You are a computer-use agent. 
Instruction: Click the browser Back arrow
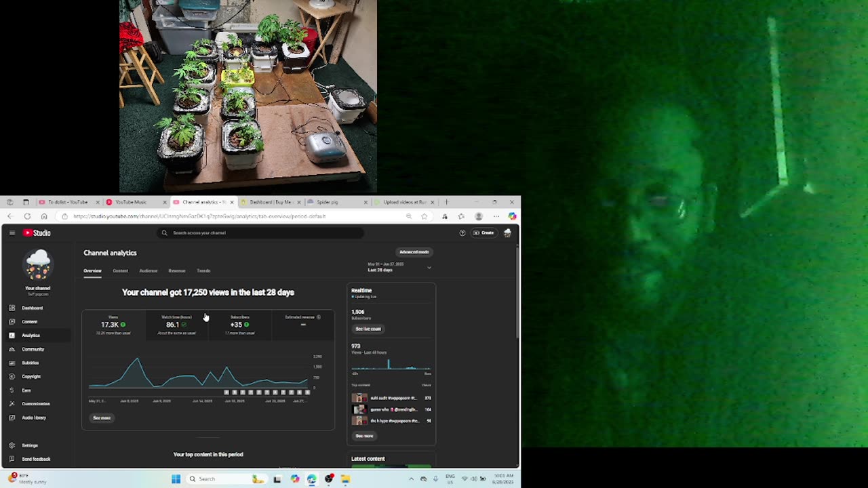(10, 216)
